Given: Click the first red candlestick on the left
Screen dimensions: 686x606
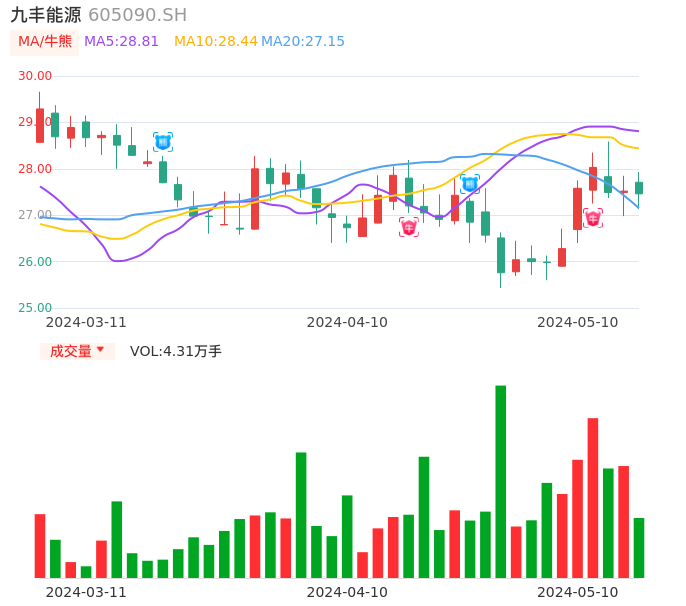Looking at the screenshot, I should (x=40, y=125).
